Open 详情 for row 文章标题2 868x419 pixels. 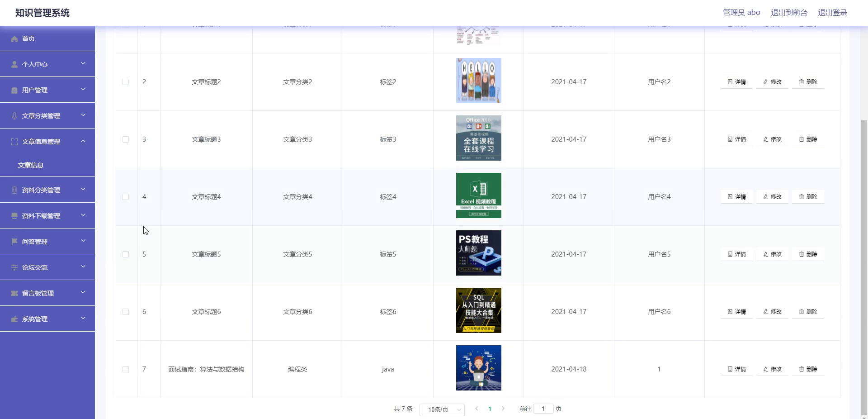pyautogui.click(x=736, y=82)
